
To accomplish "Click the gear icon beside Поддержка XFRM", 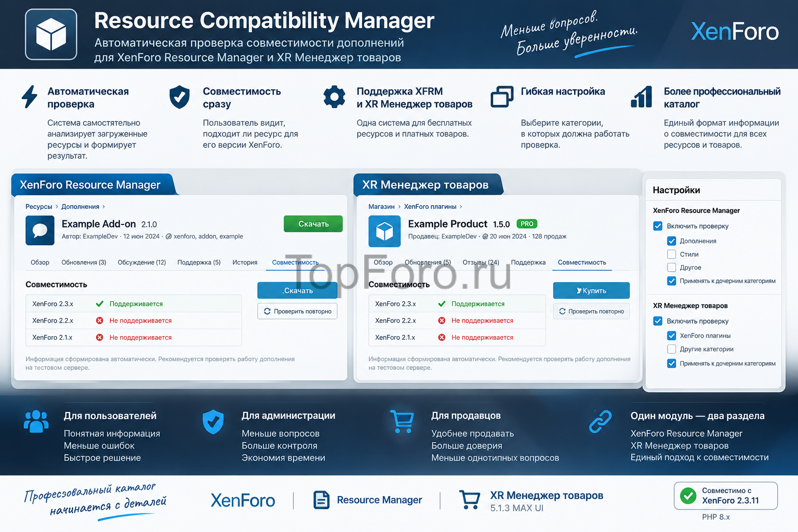I will 334,97.
